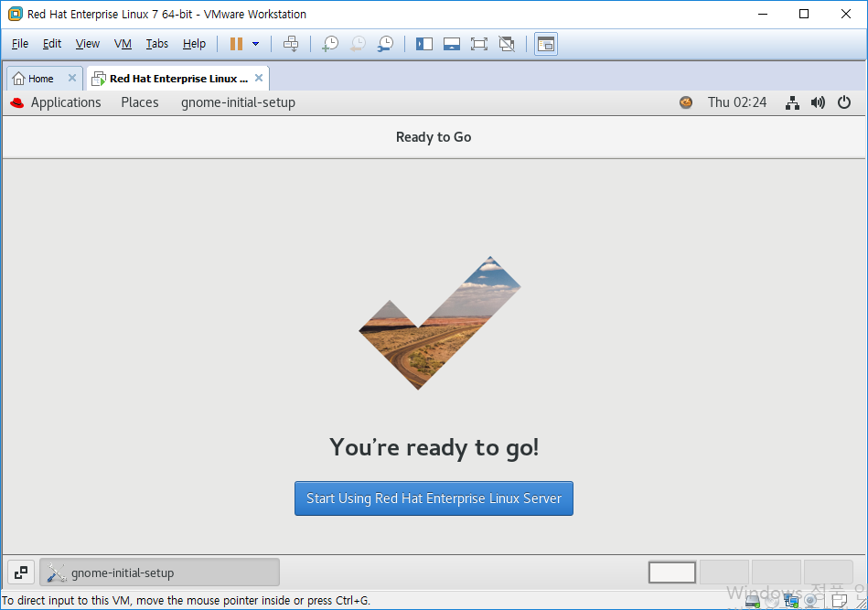Open the power menu icon
This screenshot has height=610, width=868.
[843, 102]
